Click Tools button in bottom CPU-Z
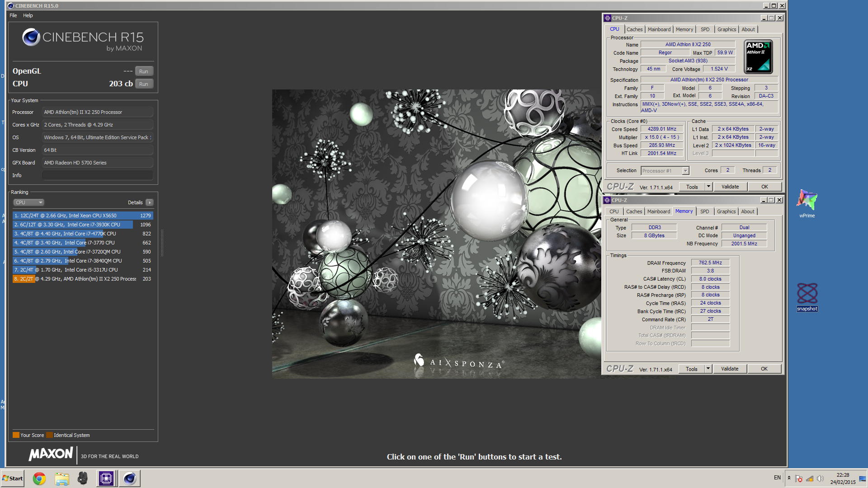 click(691, 369)
